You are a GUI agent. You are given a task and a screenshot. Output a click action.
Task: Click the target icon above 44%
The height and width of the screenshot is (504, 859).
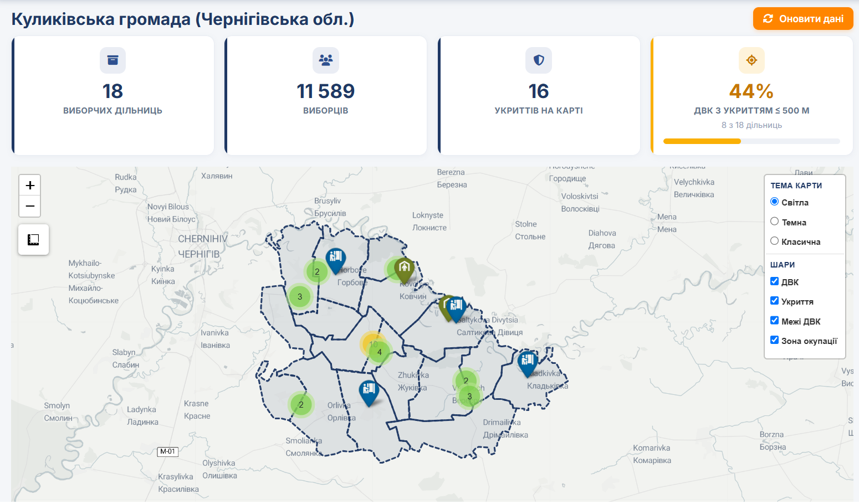pyautogui.click(x=751, y=60)
